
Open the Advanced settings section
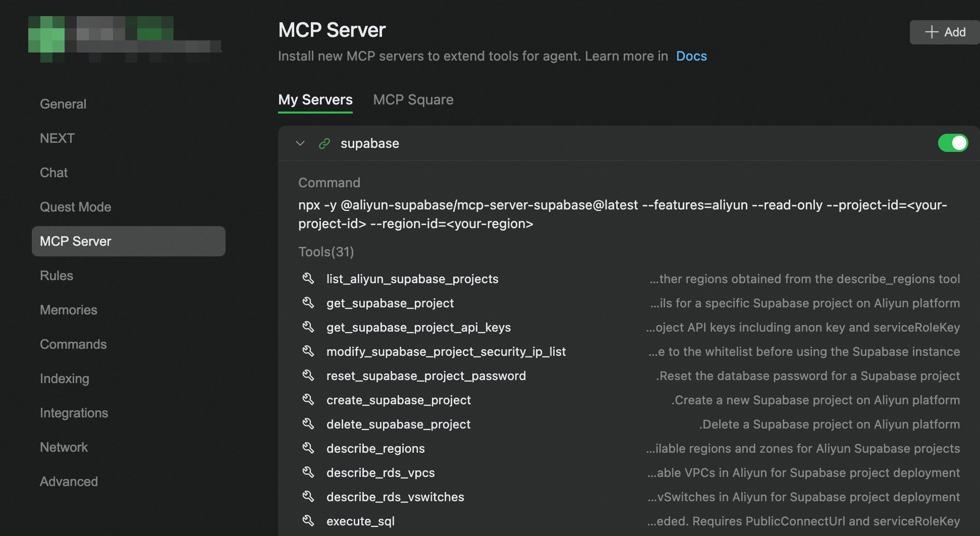tap(69, 481)
